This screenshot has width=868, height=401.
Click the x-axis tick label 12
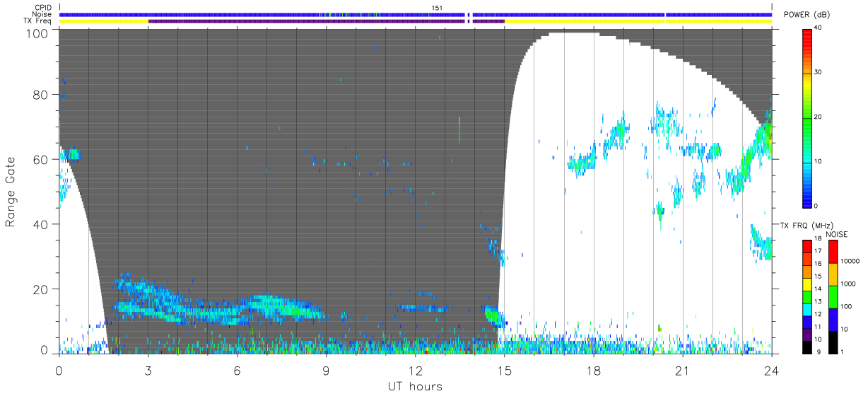416,370
